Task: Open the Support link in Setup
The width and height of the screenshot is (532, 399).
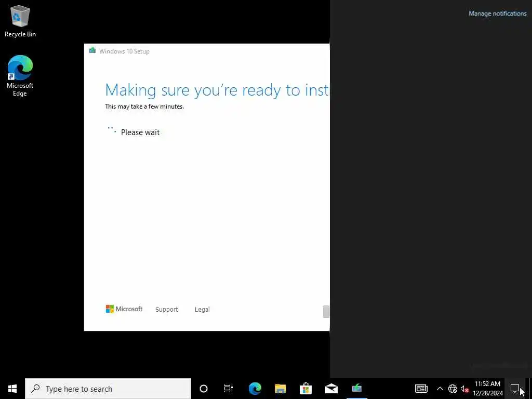Action: click(x=167, y=310)
